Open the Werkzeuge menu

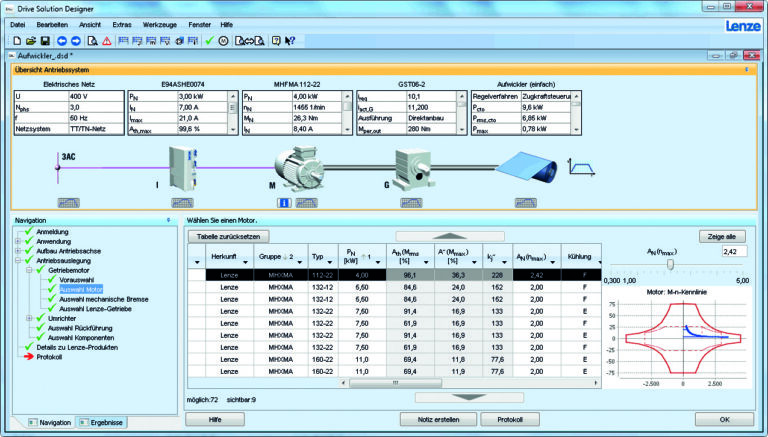point(161,23)
